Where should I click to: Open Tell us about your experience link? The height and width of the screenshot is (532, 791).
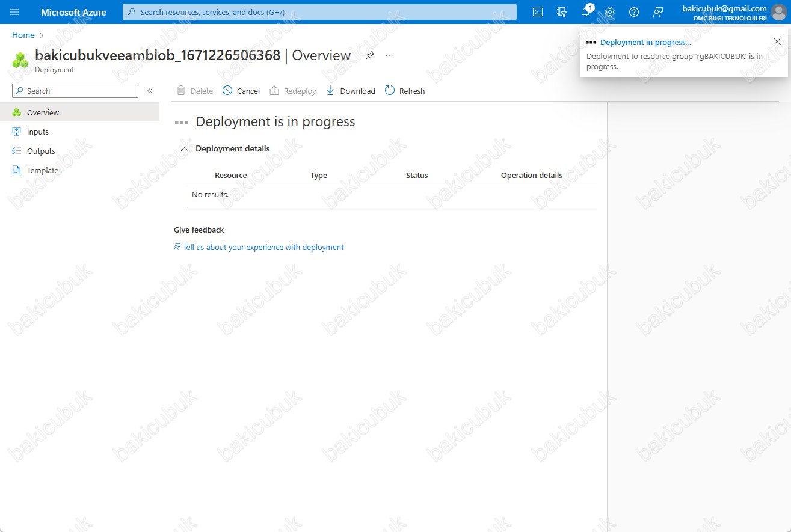259,247
